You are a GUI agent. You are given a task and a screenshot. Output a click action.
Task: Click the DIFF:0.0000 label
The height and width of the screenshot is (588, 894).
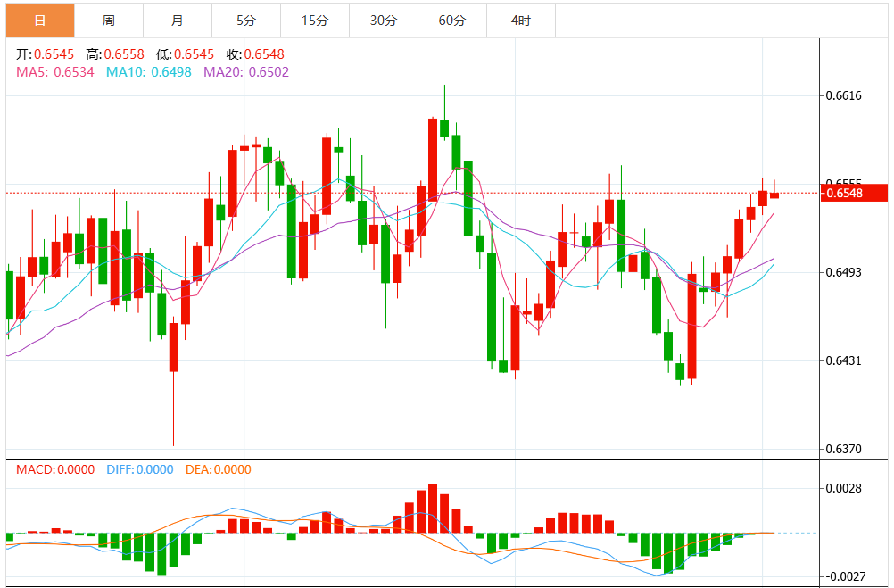(x=140, y=469)
